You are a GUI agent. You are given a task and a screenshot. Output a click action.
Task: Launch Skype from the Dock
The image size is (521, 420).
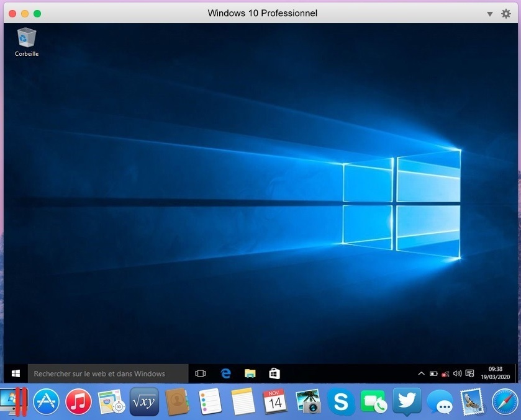341,402
